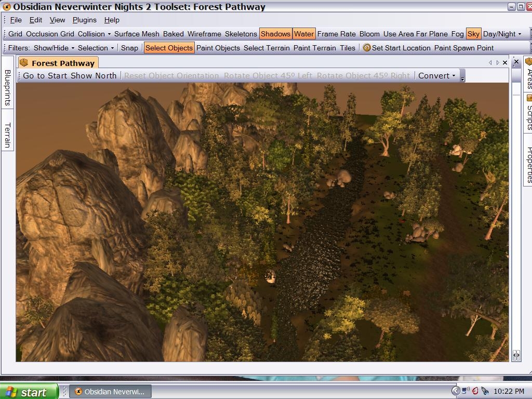The image size is (532, 399).
Task: Disable Water rendering toggle
Action: (x=303, y=34)
